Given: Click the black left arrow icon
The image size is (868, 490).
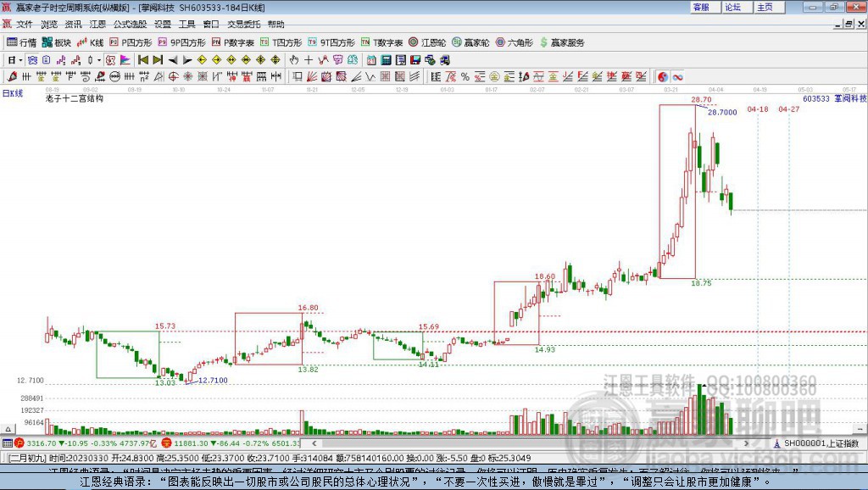Looking at the screenshot, I should coord(173,60).
